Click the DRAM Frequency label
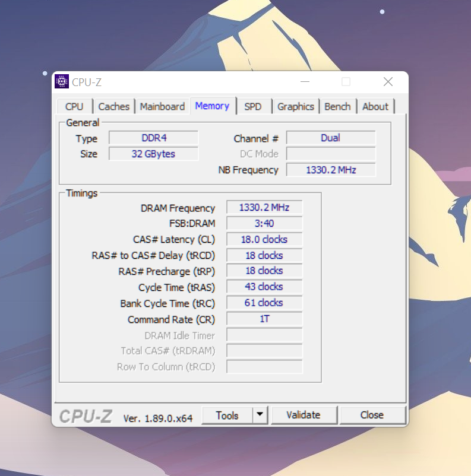The width and height of the screenshot is (471, 476). [x=178, y=208]
